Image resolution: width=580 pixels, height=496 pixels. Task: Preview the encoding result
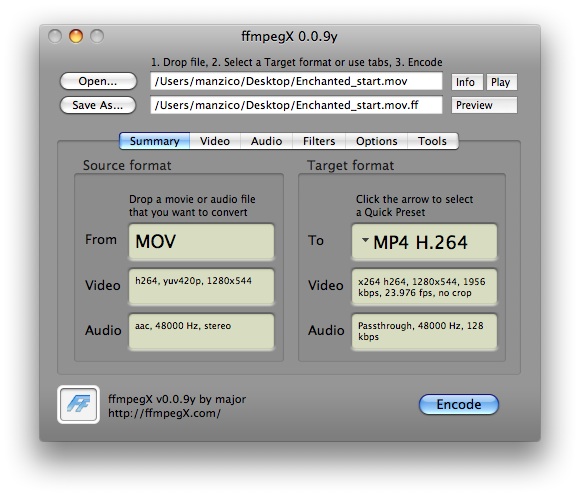484,105
